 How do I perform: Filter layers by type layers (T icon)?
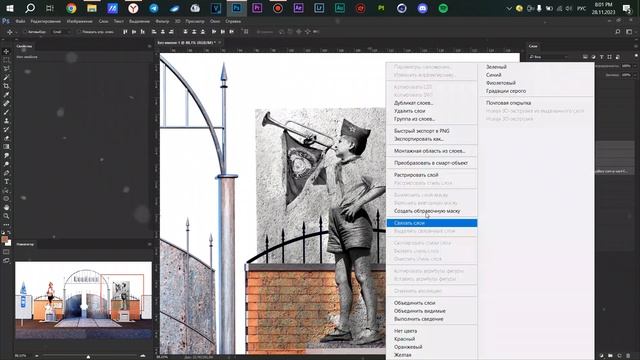[x=601, y=57]
